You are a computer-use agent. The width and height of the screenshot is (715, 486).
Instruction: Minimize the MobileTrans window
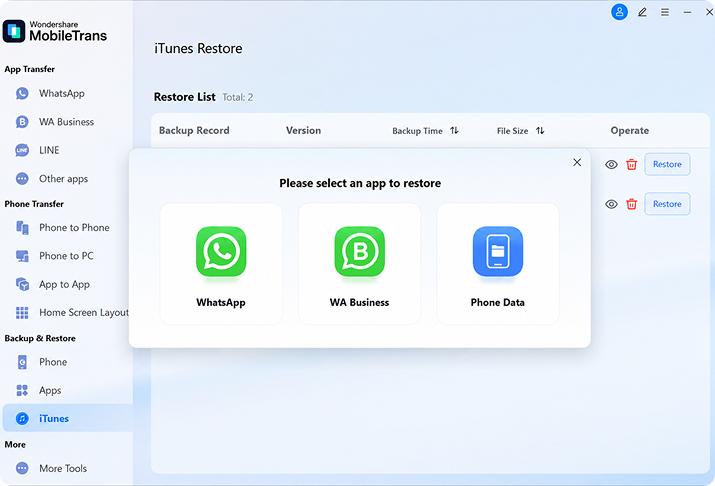[x=687, y=12]
